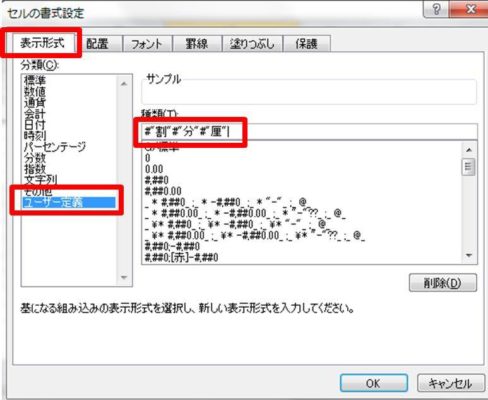Click the help question mark icon

click(x=436, y=9)
